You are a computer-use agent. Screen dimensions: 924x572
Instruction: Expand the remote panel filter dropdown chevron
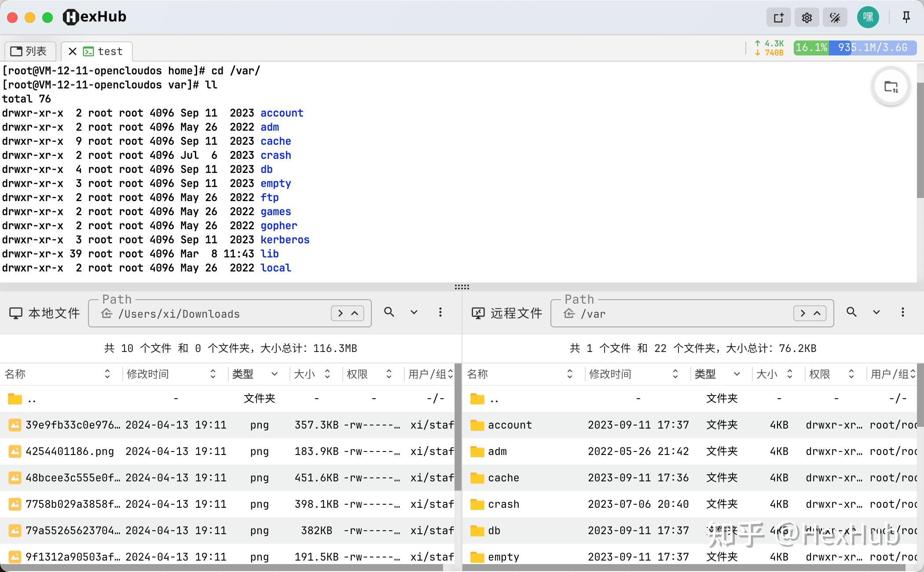(x=876, y=312)
